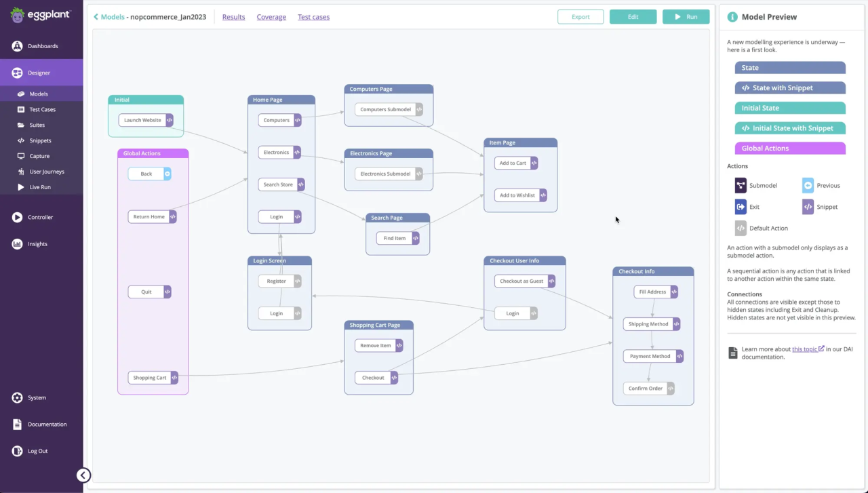Click the Initial State legend swatch
This screenshot has height=493, width=868.
tap(790, 108)
